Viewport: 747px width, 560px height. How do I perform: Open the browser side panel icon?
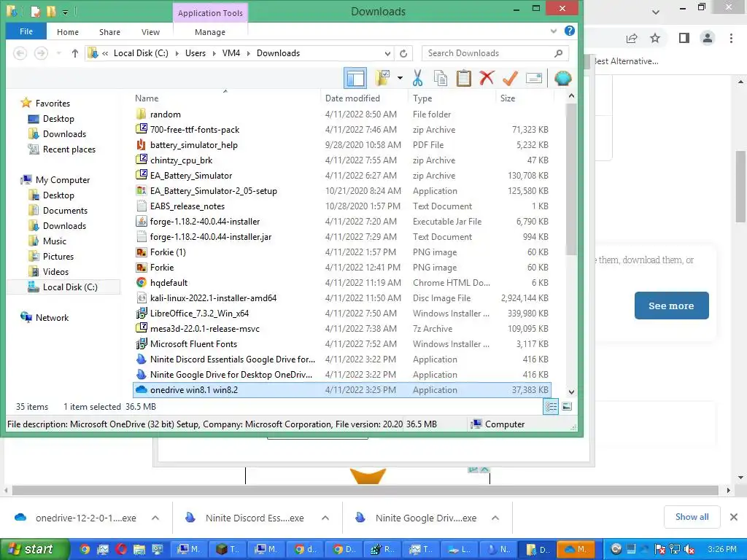pos(684,38)
